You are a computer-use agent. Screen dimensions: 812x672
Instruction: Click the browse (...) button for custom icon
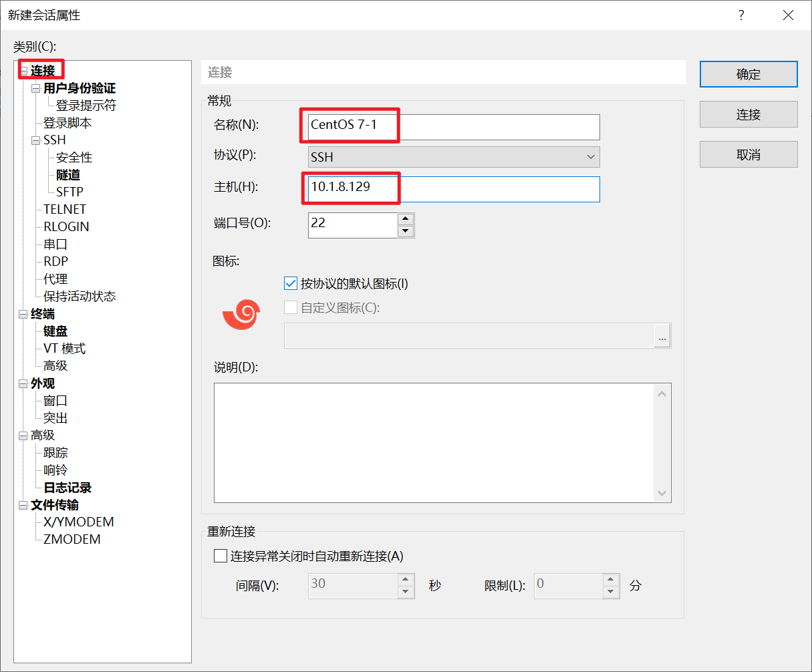662,336
